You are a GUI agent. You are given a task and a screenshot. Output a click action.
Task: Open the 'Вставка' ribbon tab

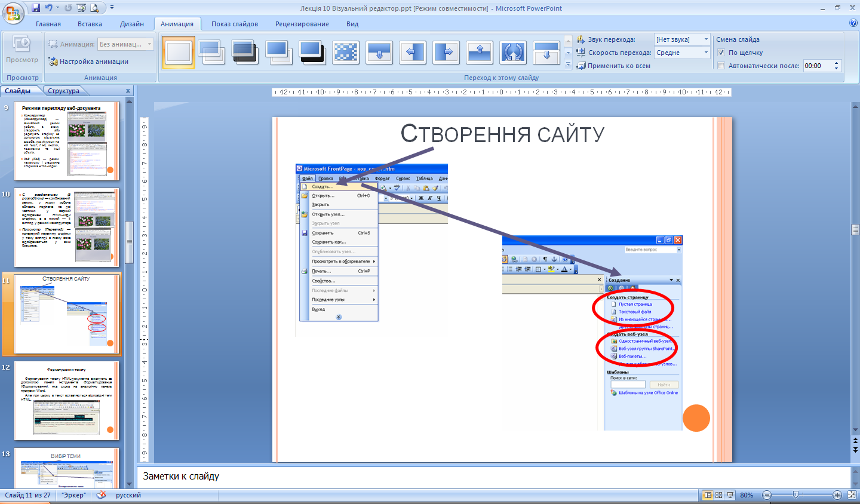90,24
